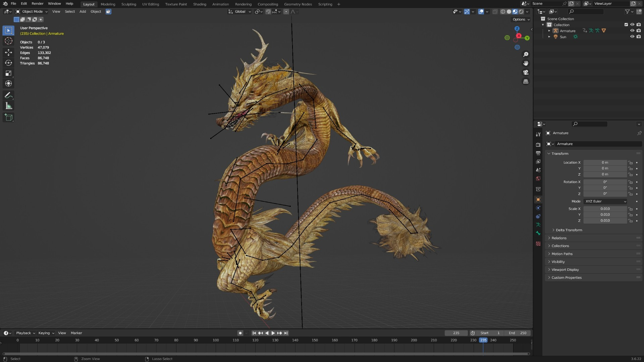Viewport: 644px width, 362px height.
Task: Select the Add Cube tool
Action: (8, 117)
